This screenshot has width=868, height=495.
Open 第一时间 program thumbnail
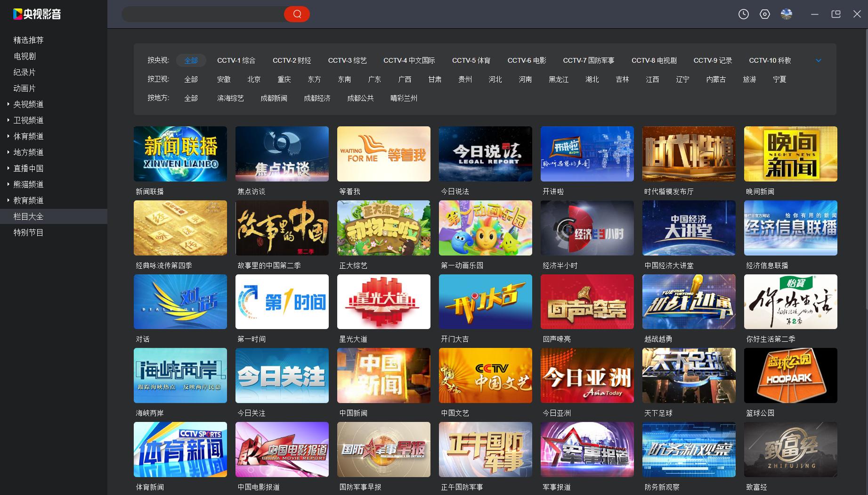[x=282, y=302]
